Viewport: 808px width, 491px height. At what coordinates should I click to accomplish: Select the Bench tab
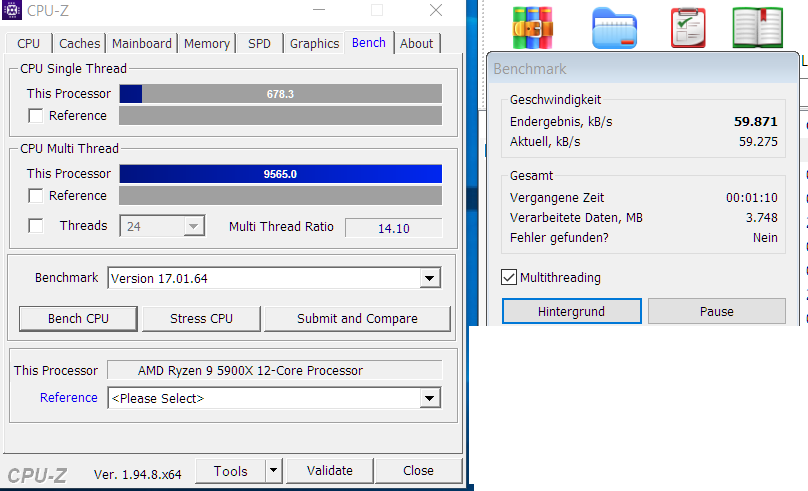pyautogui.click(x=369, y=43)
